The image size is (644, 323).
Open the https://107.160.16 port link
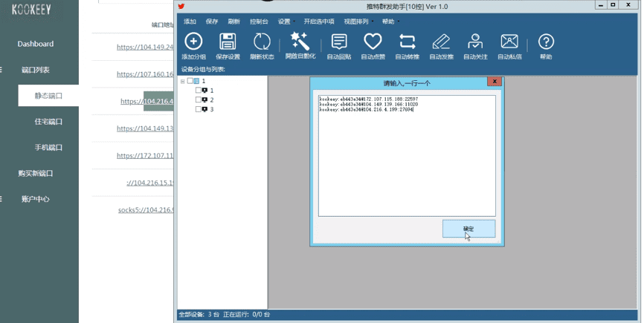tap(145, 74)
